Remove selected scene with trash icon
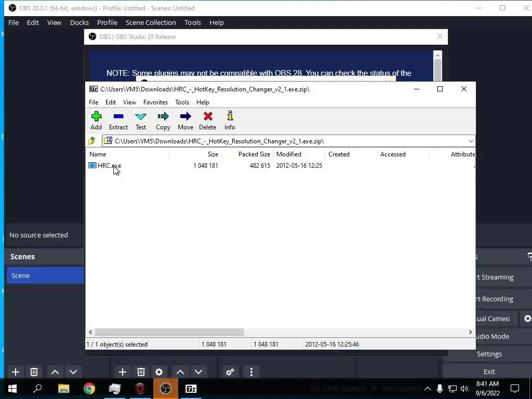Screen dimensions: 532x399 pyautogui.click(x=34, y=372)
